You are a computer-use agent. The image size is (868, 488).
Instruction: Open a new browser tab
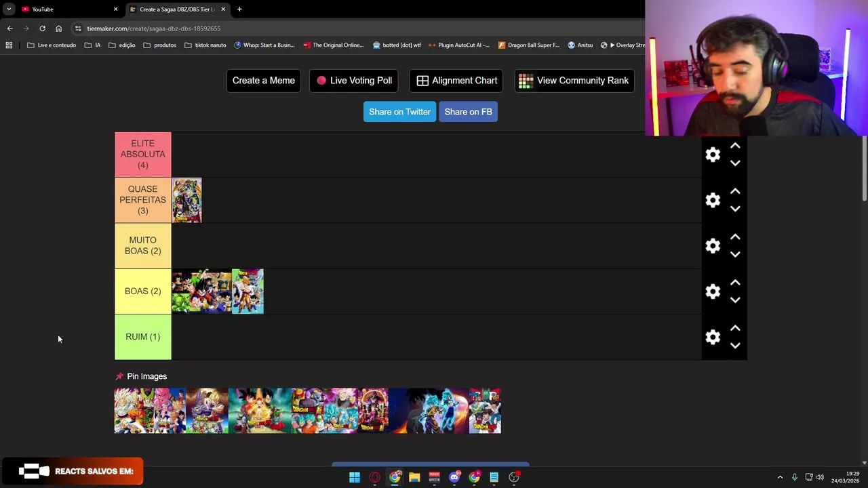click(x=239, y=9)
